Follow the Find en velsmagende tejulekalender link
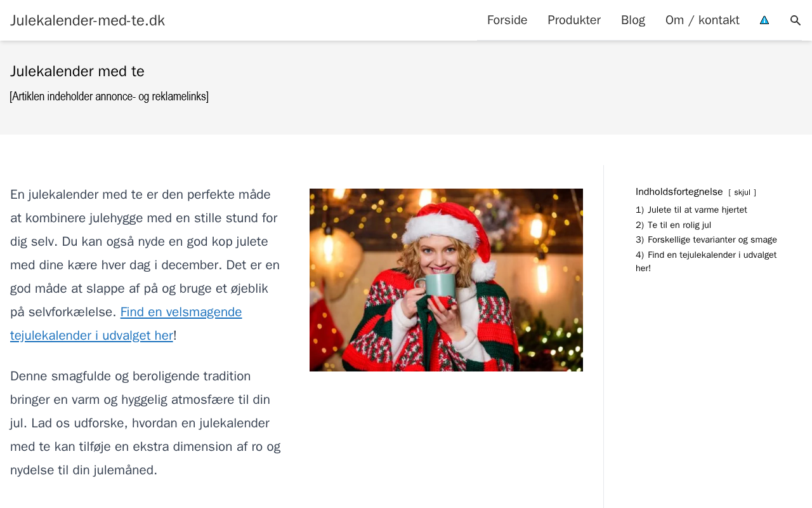The height and width of the screenshot is (508, 812). tap(126, 324)
